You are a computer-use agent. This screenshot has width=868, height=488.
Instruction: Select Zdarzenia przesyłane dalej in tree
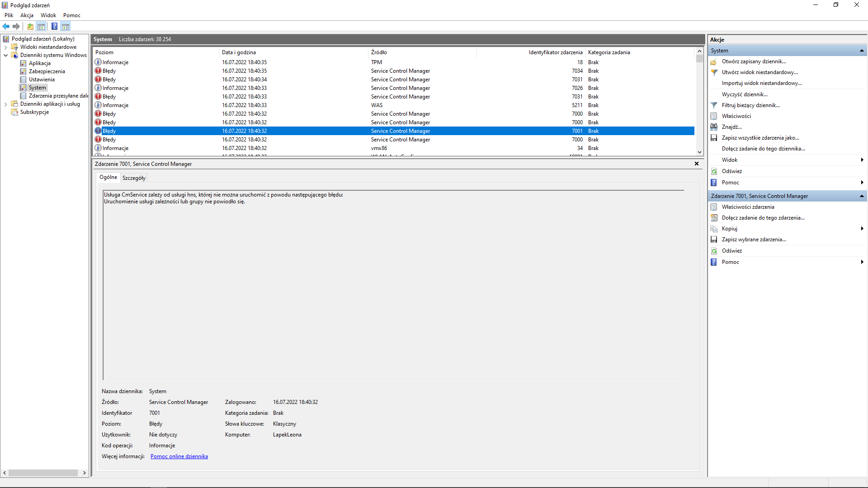click(58, 96)
